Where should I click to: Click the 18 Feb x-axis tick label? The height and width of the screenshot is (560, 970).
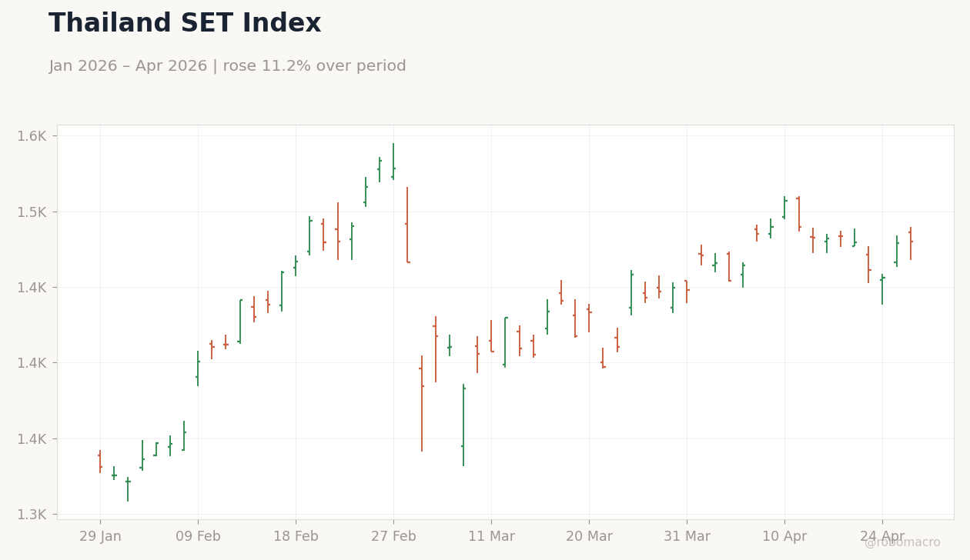[x=296, y=537]
